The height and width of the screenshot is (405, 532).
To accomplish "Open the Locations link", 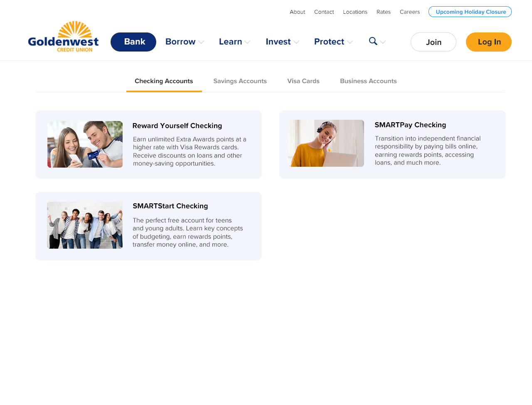I will click(x=355, y=12).
